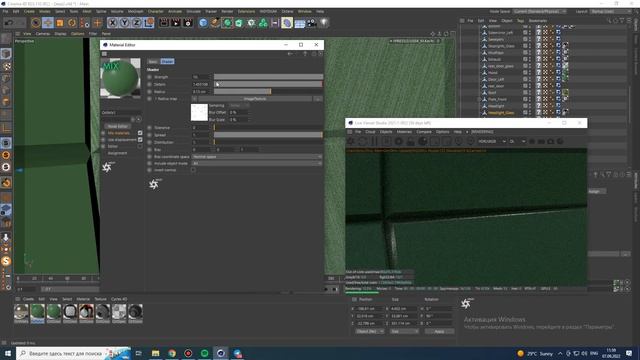This screenshot has height=360, width=640.
Task: Open Google Chrome from taskbar
Action: [x=172, y=353]
